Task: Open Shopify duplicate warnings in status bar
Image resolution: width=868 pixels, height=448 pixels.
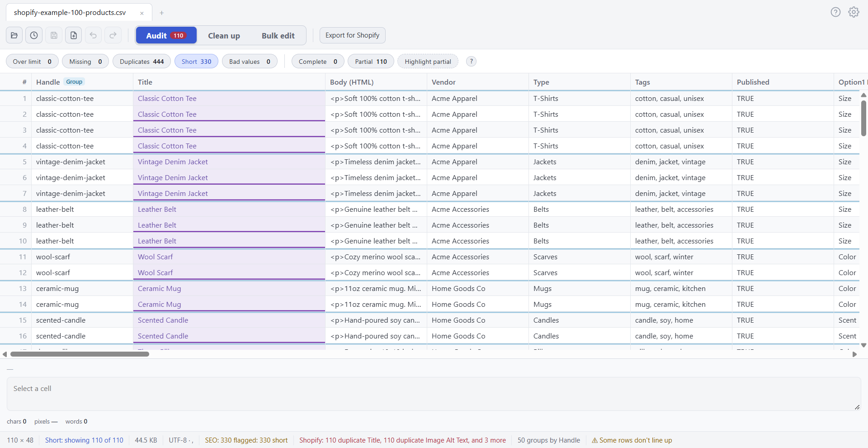Action: 402,440
